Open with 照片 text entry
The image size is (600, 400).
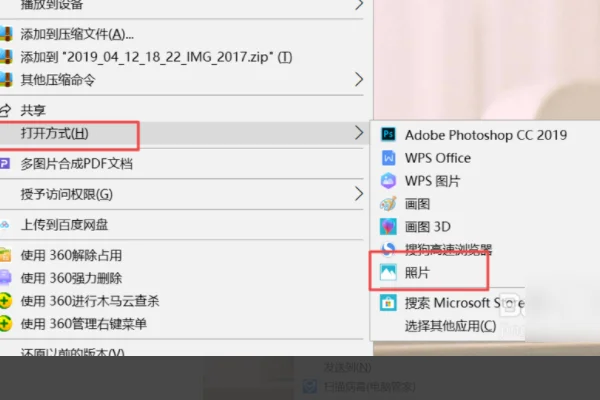click(x=417, y=273)
